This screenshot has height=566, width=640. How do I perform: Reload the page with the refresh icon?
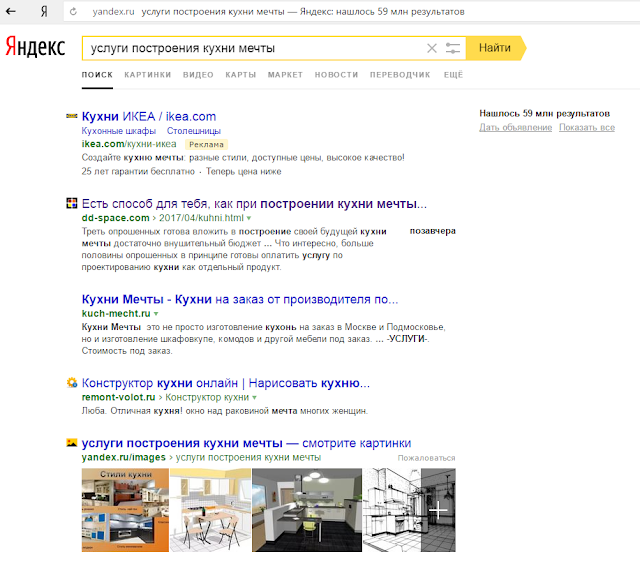click(73, 11)
